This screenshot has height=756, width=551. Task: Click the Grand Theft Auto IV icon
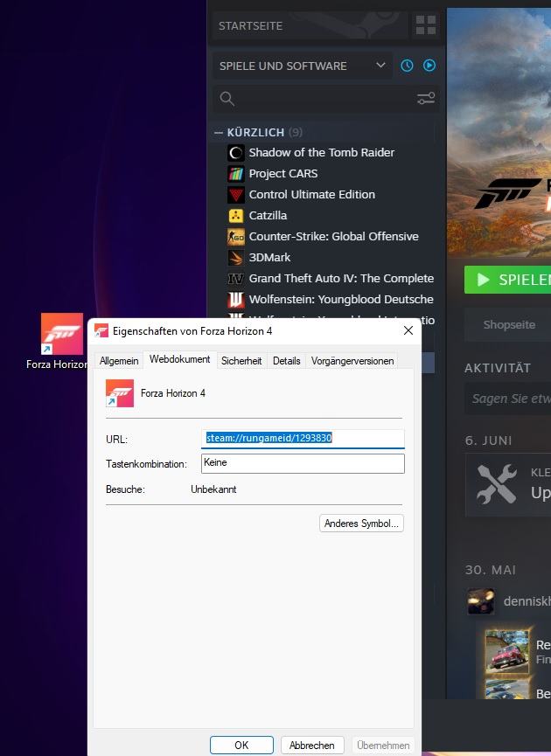point(236,279)
